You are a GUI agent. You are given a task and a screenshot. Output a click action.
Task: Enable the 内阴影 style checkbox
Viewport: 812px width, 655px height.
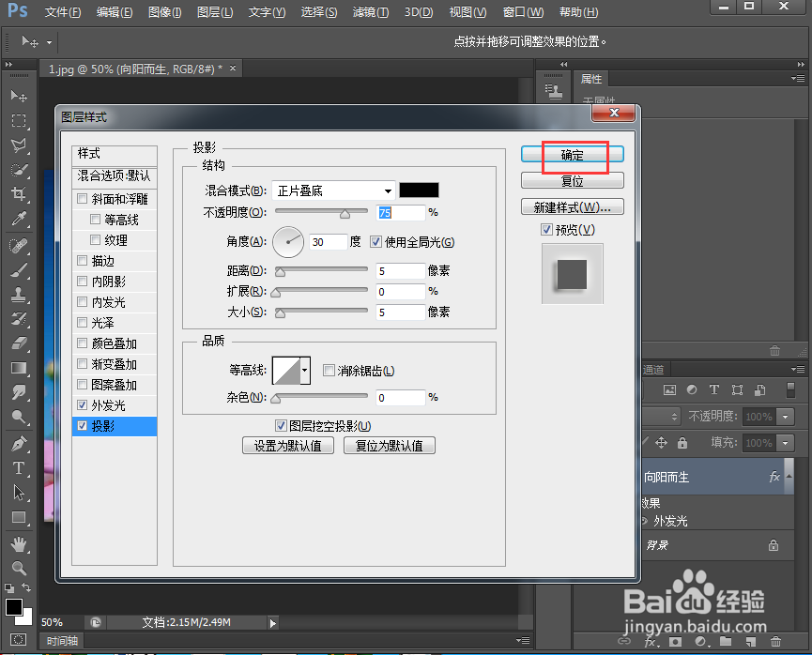(82, 282)
